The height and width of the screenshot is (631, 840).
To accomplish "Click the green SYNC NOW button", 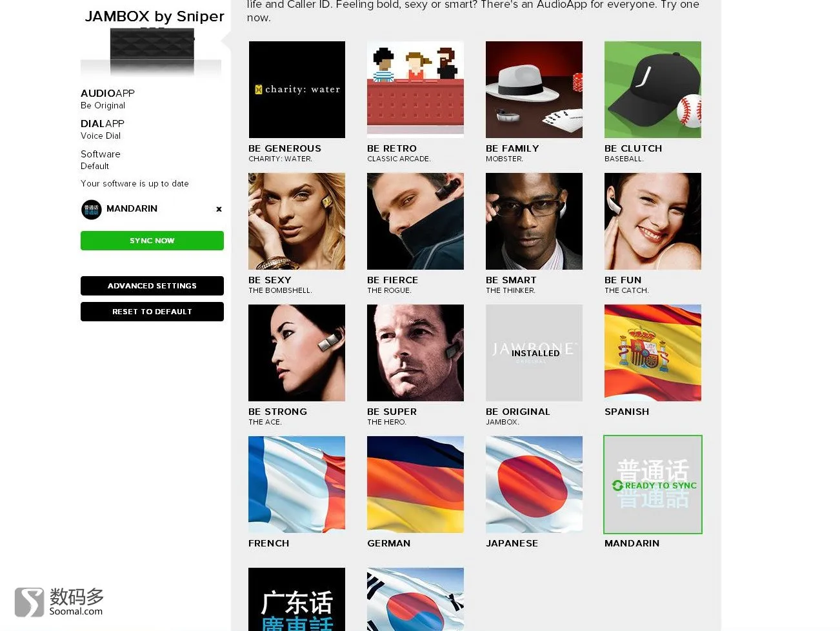I will coord(152,241).
